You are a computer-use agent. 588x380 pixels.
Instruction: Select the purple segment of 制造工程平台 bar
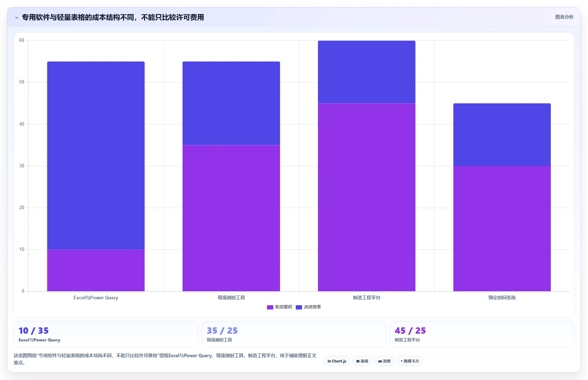click(367, 197)
